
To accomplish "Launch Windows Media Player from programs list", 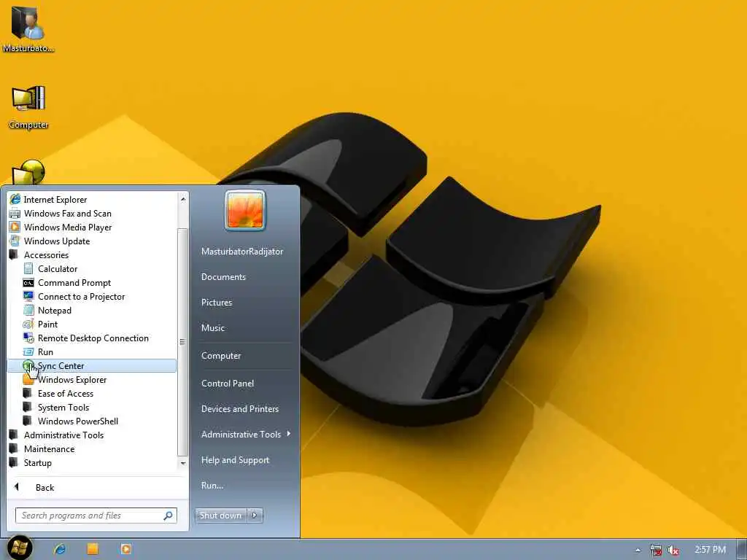I will 15,227.
